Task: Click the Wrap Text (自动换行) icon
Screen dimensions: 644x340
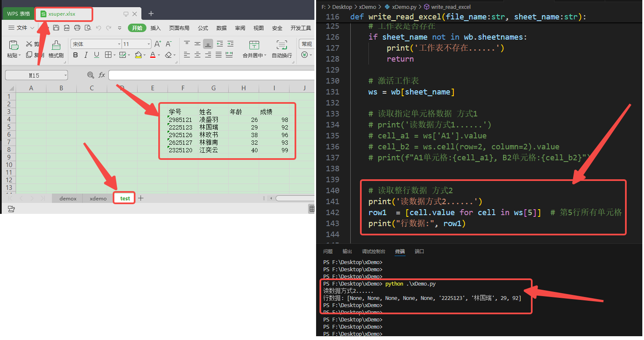Action: [x=282, y=45]
